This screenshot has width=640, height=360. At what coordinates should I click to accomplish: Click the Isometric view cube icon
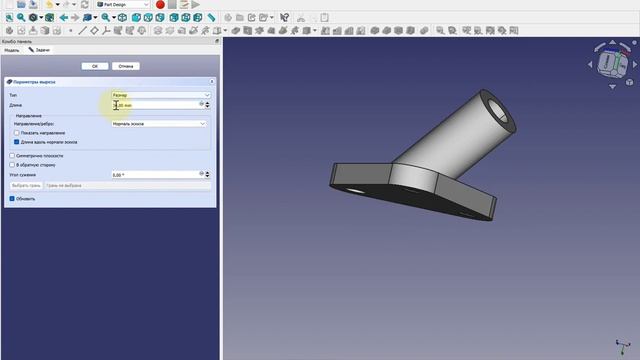tap(122, 18)
